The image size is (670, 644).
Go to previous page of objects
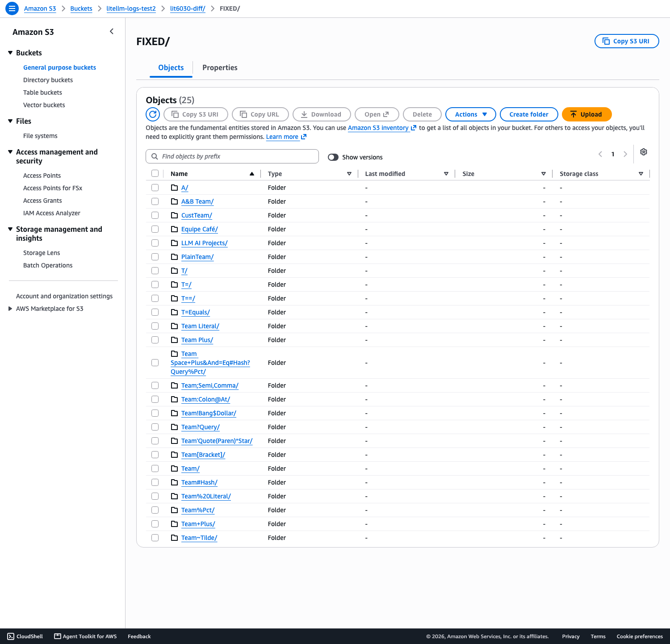point(600,154)
